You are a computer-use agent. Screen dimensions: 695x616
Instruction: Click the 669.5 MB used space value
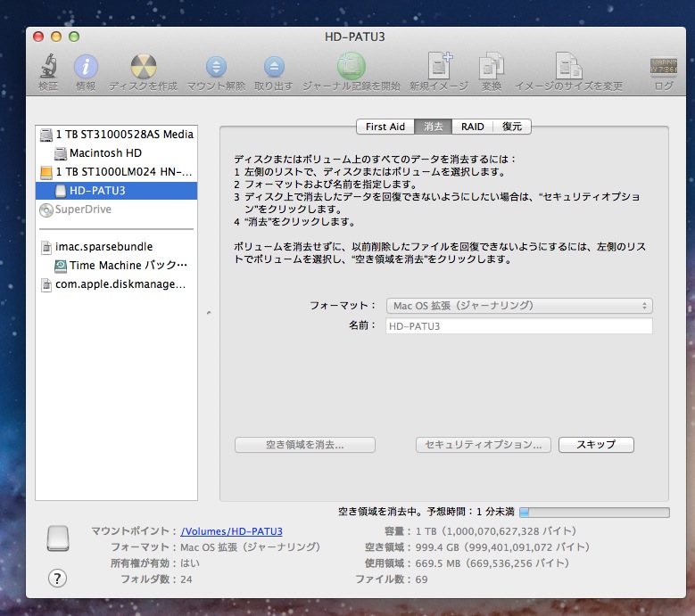(492, 563)
